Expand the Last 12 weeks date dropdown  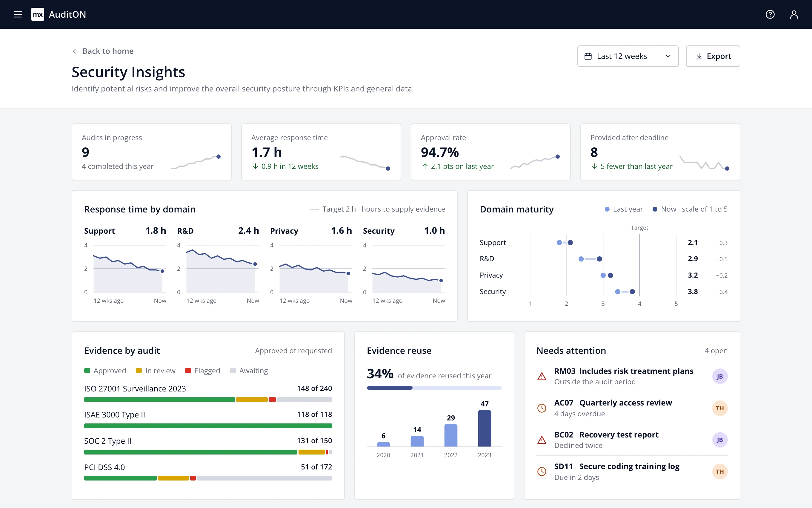click(x=628, y=56)
